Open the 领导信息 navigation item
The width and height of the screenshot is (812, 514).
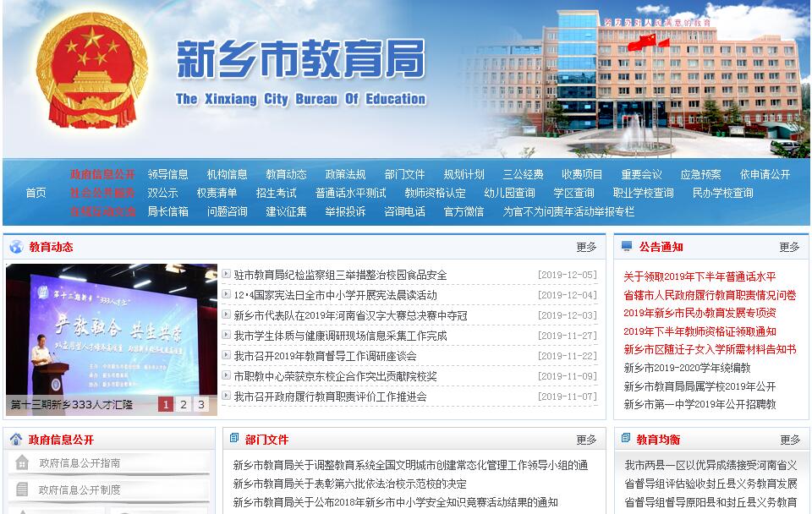167,174
